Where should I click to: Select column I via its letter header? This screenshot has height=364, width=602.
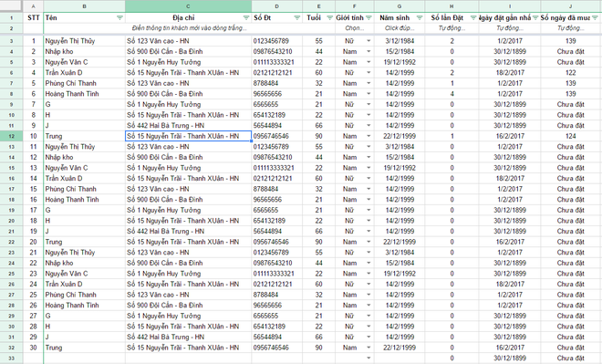510,6
